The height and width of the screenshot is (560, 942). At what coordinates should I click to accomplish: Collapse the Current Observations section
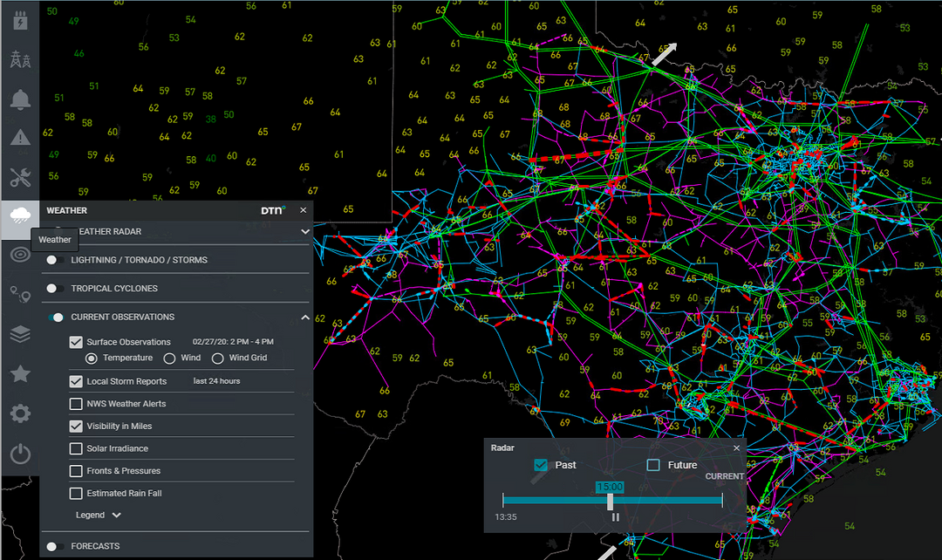pyautogui.click(x=304, y=318)
